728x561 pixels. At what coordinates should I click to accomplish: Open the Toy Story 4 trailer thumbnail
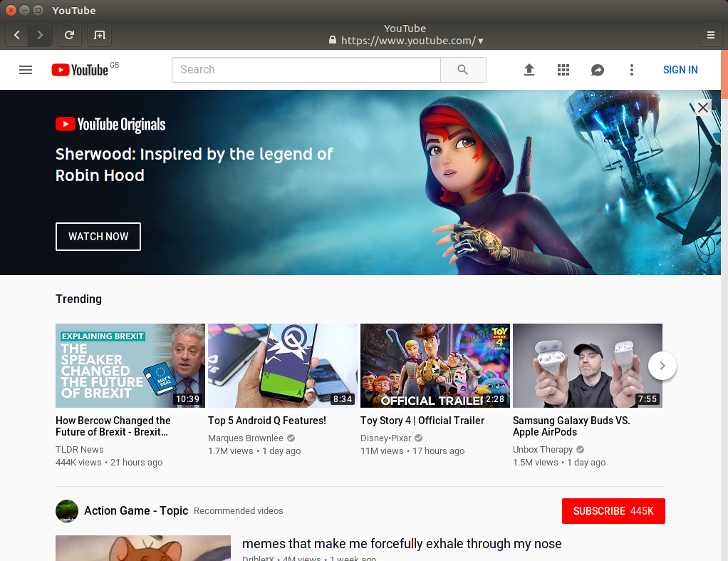pyautogui.click(x=435, y=366)
